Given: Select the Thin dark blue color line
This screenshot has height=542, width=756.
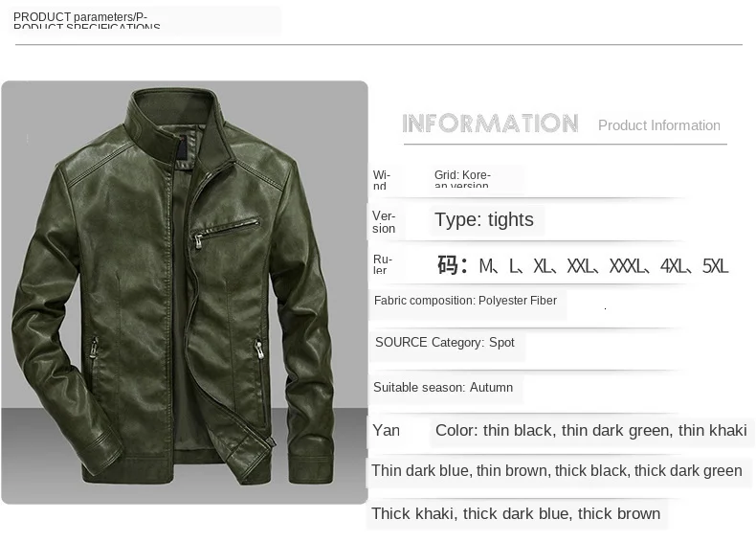Looking at the screenshot, I should (x=556, y=470).
